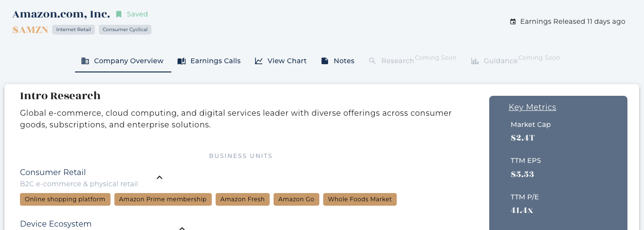Click the Whole Foods Market chip
644x230 pixels.
point(360,199)
